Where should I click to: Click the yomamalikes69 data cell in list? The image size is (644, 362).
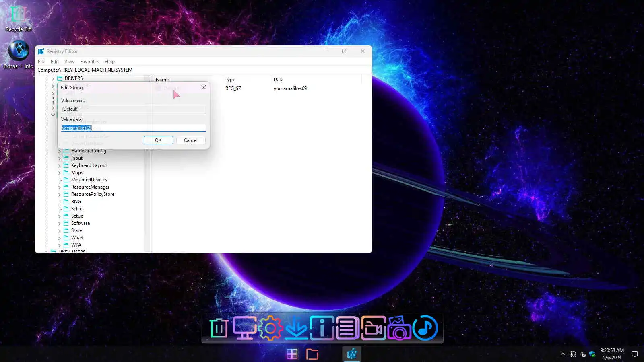[290, 88]
